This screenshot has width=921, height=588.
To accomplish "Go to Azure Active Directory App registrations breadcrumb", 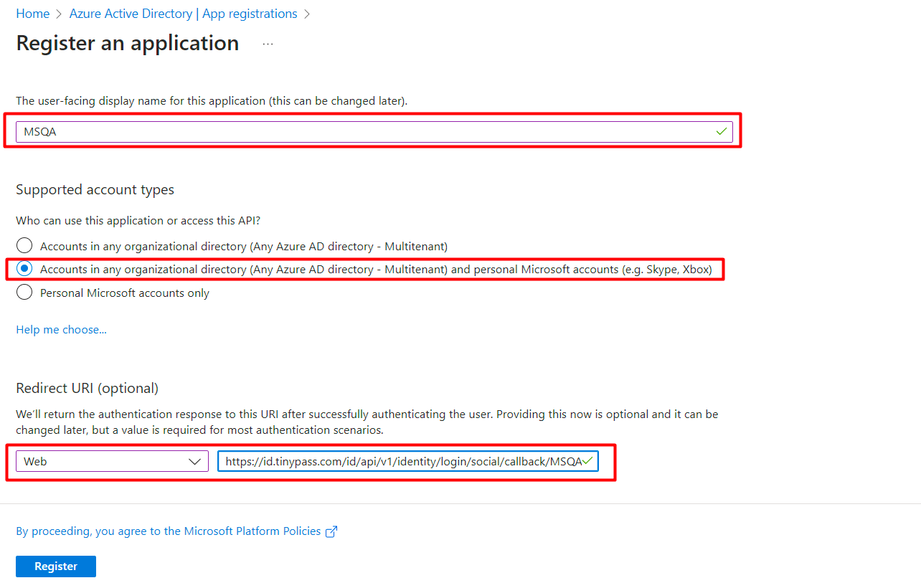I will point(183,14).
